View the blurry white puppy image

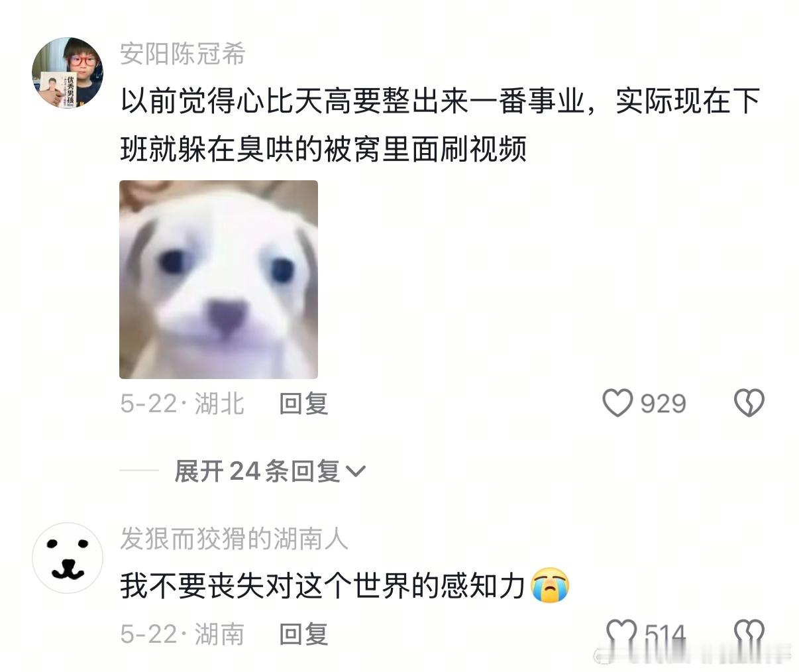219,280
